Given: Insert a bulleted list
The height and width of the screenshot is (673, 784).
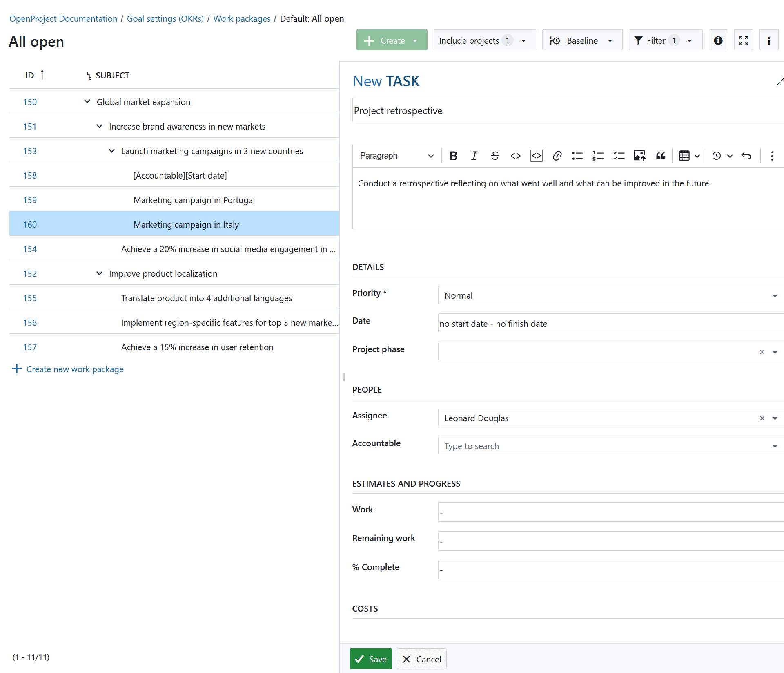Looking at the screenshot, I should [577, 156].
